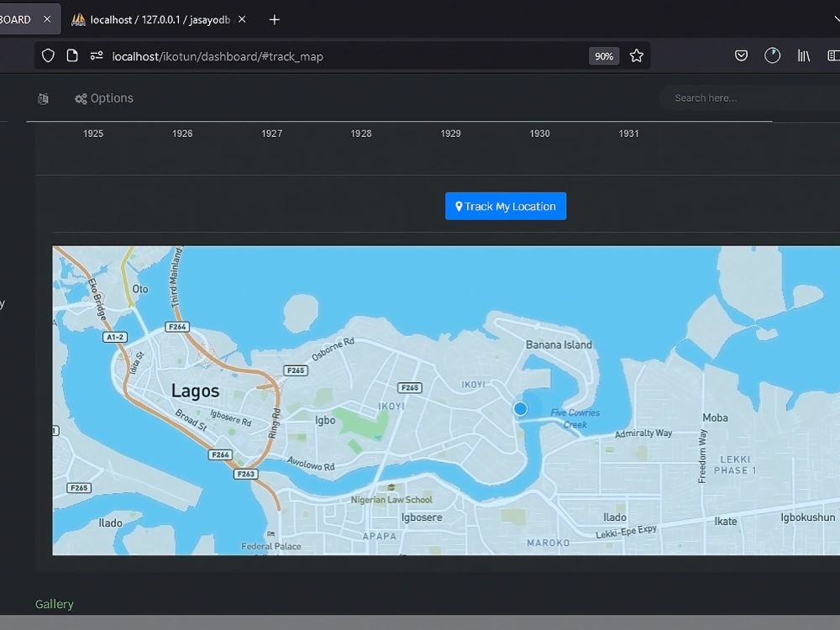Select chart axis label 1925
This screenshot has width=840, height=630.
[x=93, y=134]
